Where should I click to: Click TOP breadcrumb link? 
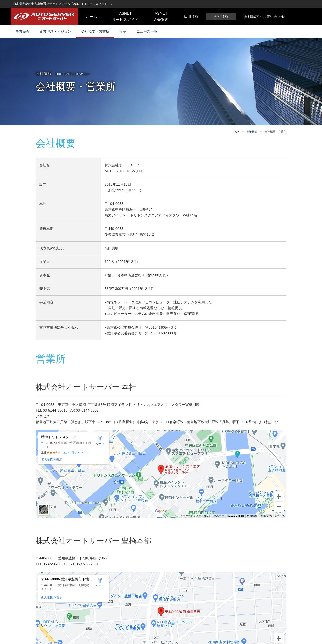pos(236,132)
